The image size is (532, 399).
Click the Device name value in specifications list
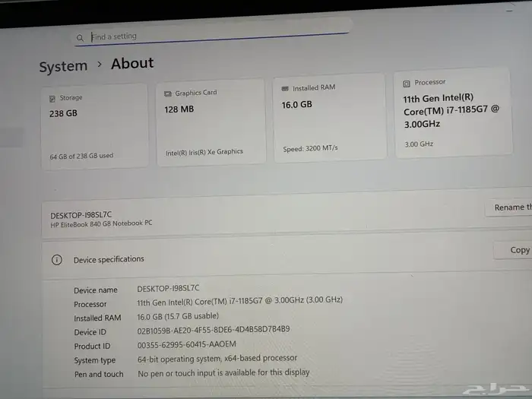pyautogui.click(x=168, y=288)
